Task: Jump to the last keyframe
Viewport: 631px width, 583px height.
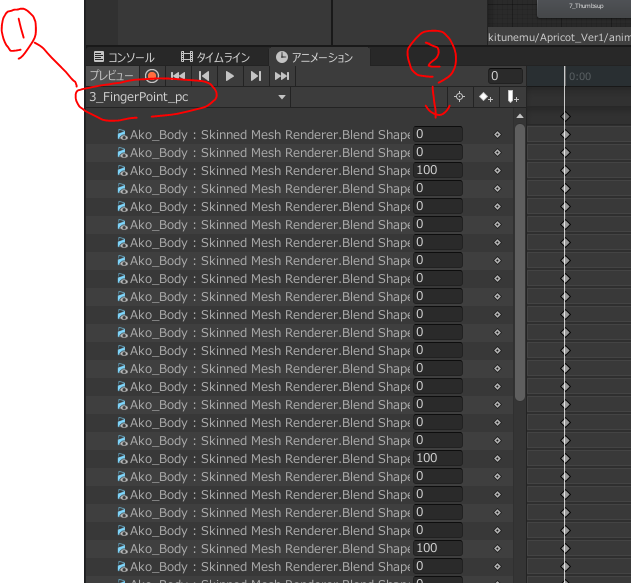Action: coord(282,76)
